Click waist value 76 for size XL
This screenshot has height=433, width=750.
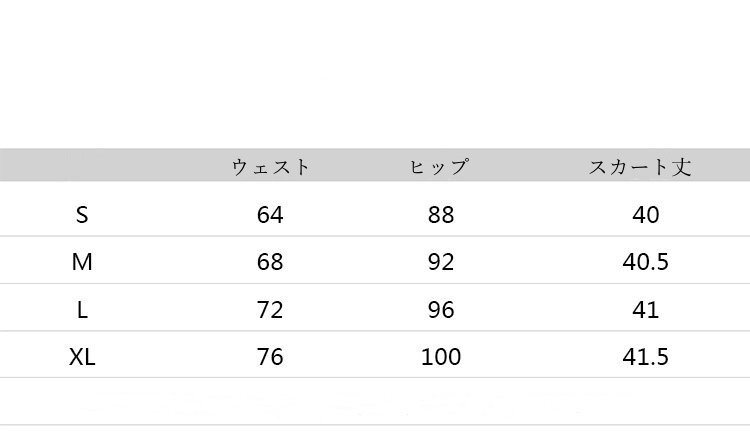[270, 357]
